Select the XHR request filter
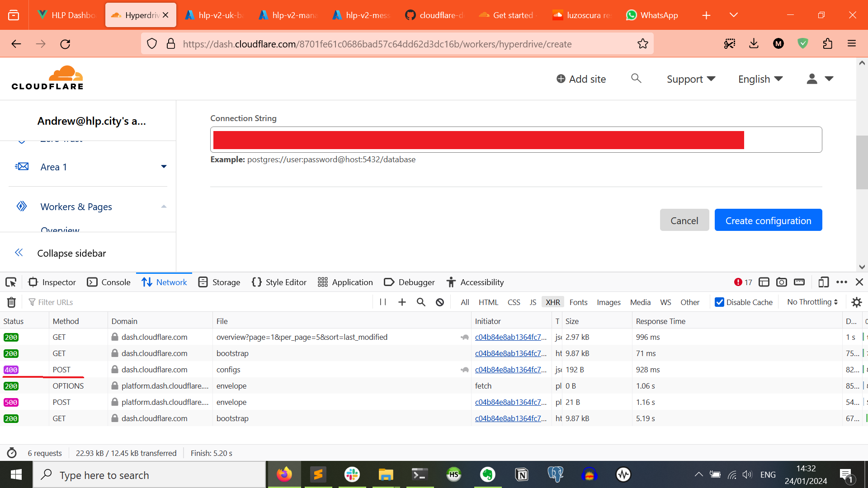The height and width of the screenshot is (488, 868). pyautogui.click(x=552, y=302)
